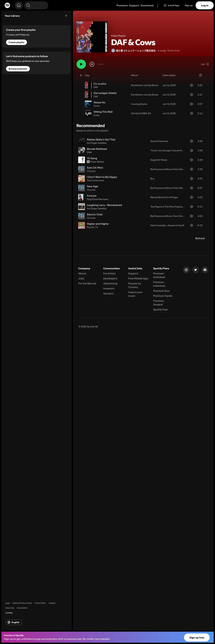Click plus icon in Your Library
Viewport: 215px width, 644px height.
click(x=66, y=16)
